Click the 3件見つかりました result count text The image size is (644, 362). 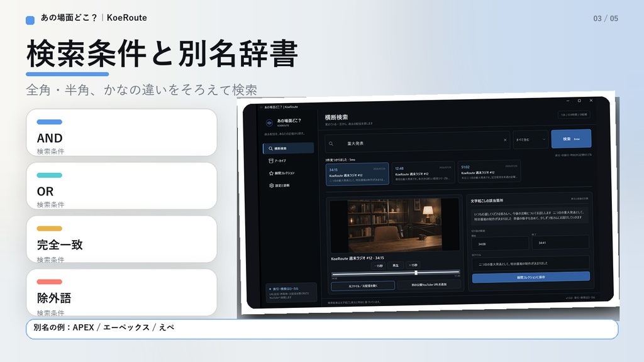340,160
